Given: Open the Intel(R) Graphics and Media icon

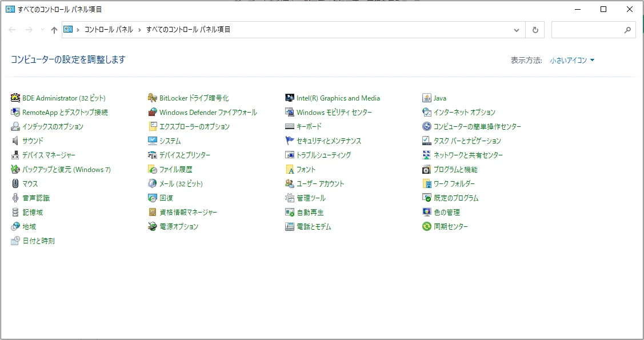Looking at the screenshot, I should [x=290, y=98].
